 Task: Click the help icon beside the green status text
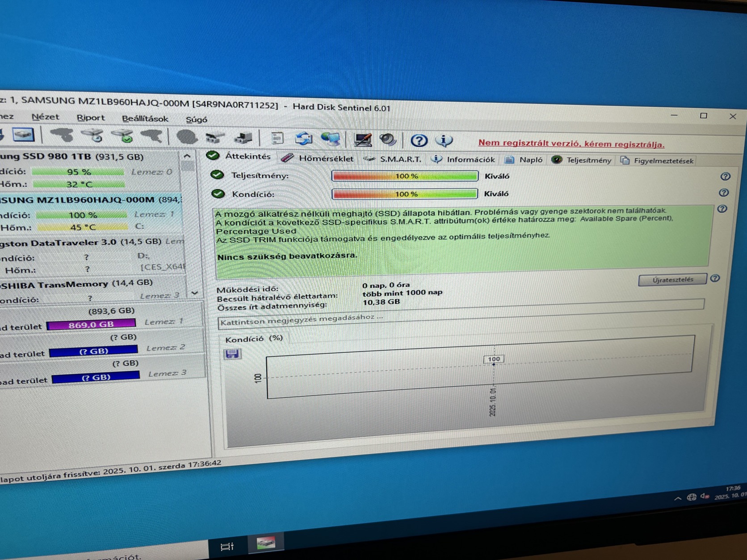point(722,209)
